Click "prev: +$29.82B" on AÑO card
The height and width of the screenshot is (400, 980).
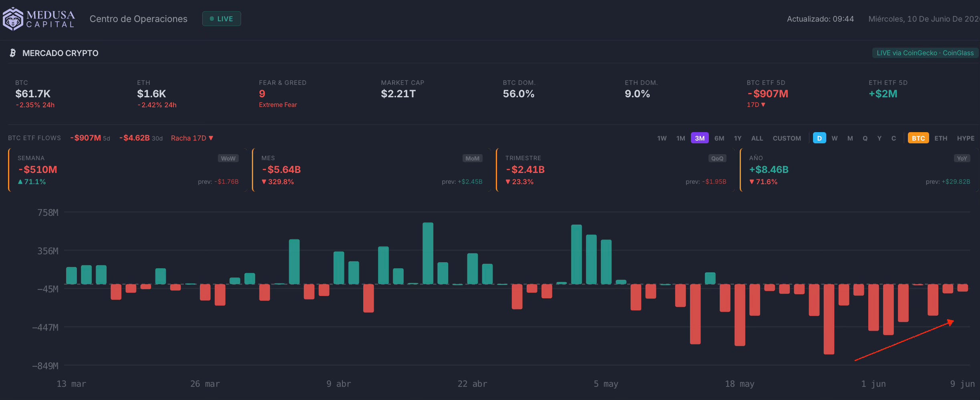pos(948,182)
